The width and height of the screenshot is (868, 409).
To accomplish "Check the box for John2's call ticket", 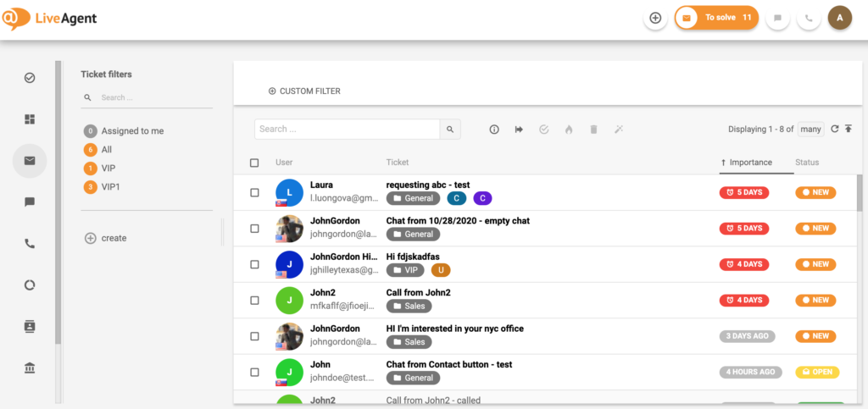I will coord(254,300).
